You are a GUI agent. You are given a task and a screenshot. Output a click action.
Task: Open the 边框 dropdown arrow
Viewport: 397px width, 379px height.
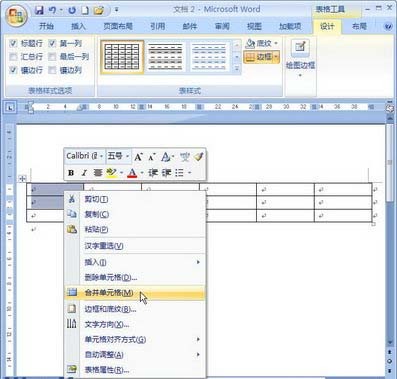(x=276, y=57)
